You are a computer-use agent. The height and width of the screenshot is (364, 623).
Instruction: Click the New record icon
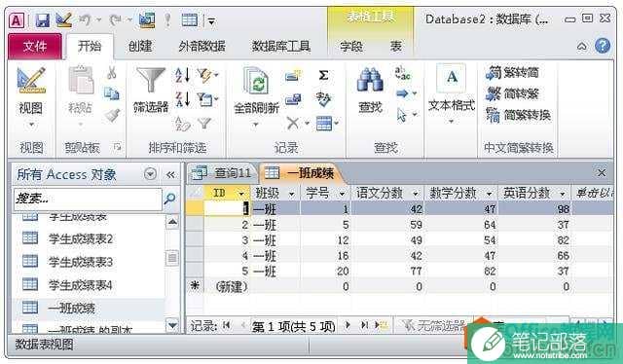click(293, 75)
